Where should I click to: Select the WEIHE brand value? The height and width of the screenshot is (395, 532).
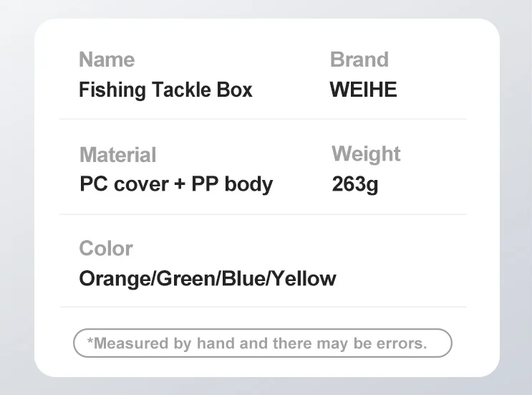(x=363, y=90)
